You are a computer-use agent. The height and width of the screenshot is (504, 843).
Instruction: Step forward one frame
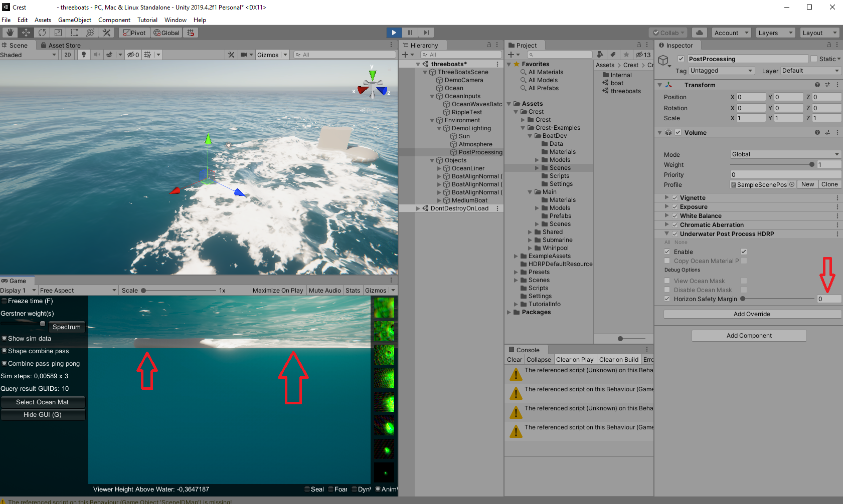(x=426, y=32)
